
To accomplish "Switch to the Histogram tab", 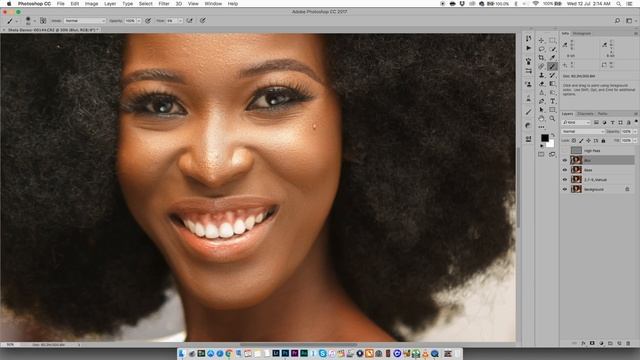I will point(582,33).
